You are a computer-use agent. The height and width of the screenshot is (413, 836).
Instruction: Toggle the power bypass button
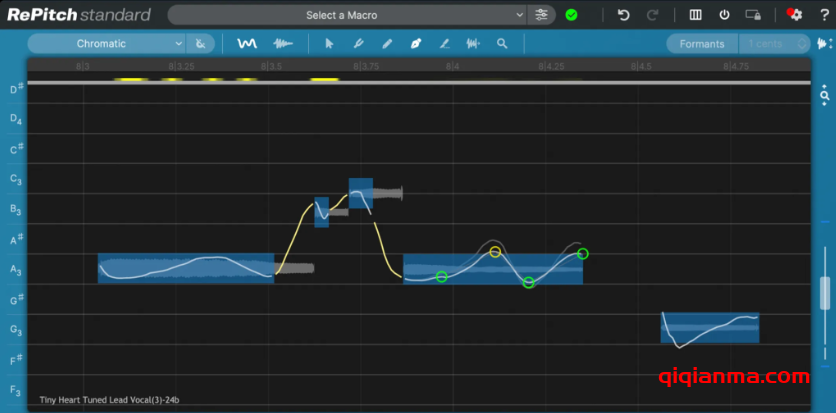click(x=724, y=15)
